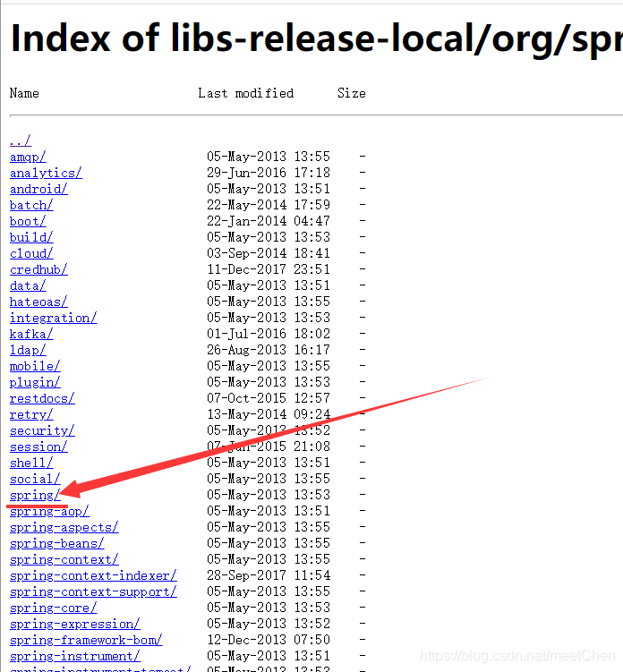Navigate to the hateoas/ folder

point(38,302)
